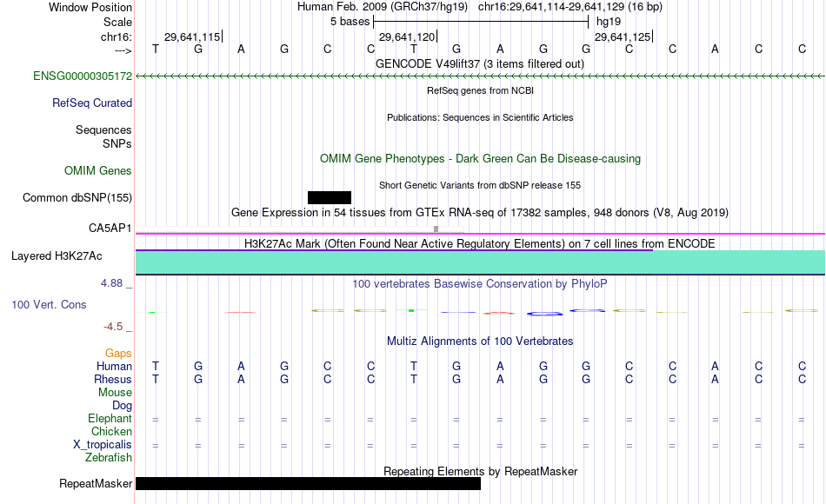Click the 4.88 upper conservation scale value
This screenshot has width=826, height=504.
pos(111,283)
